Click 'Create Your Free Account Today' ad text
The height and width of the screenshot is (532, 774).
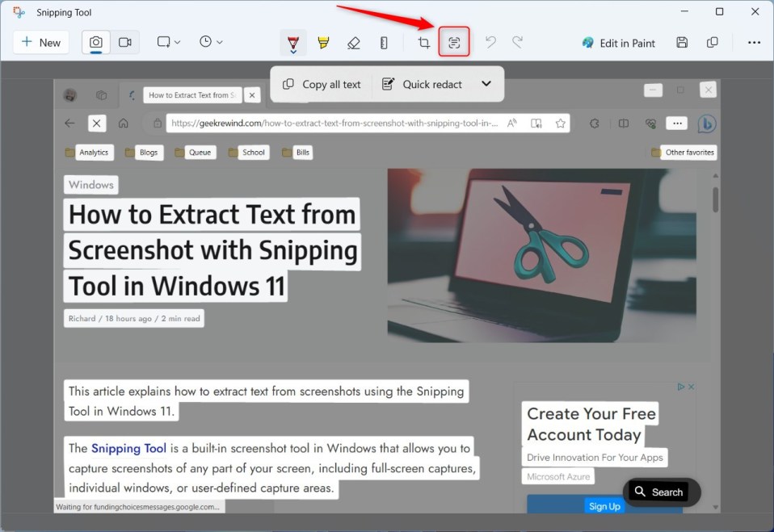[x=591, y=424]
